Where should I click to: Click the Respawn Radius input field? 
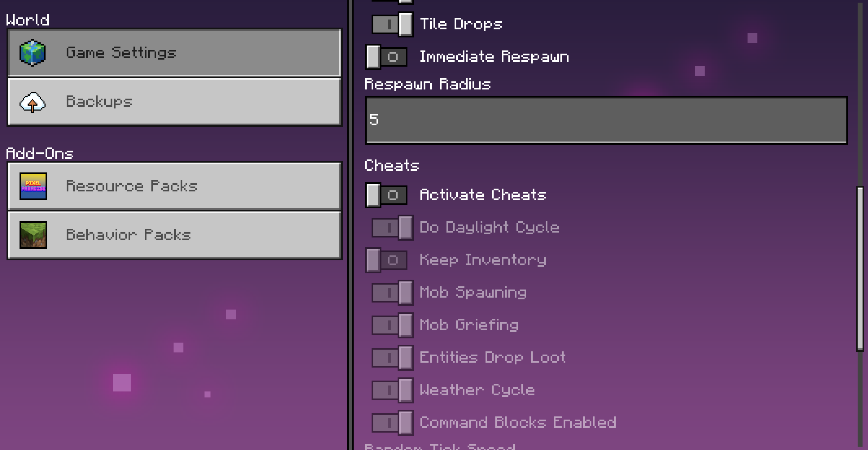pos(606,120)
